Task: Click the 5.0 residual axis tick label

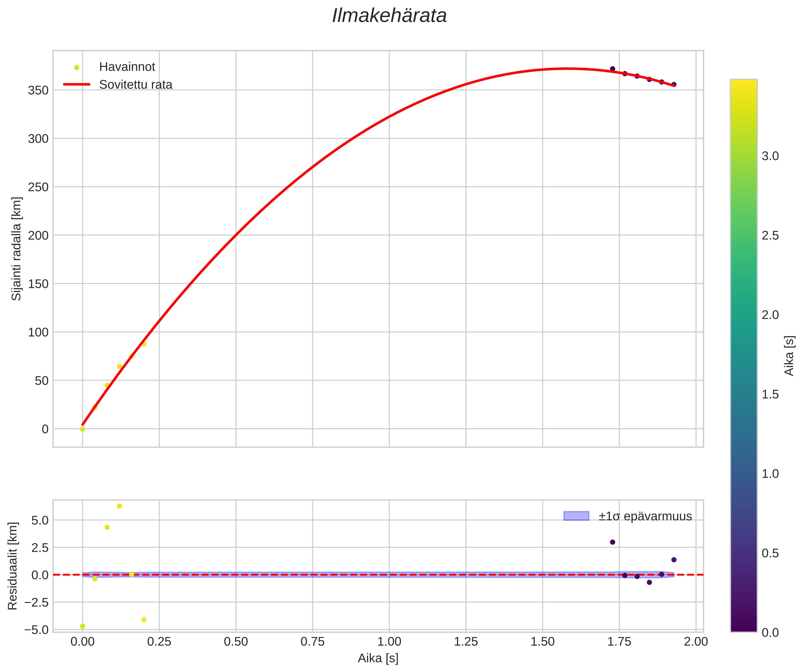Action: pos(40,520)
